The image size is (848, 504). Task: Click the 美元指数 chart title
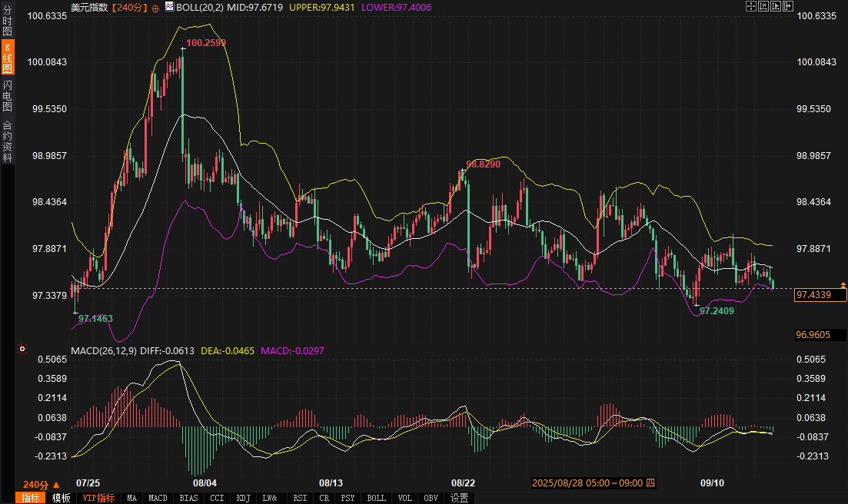[89, 8]
